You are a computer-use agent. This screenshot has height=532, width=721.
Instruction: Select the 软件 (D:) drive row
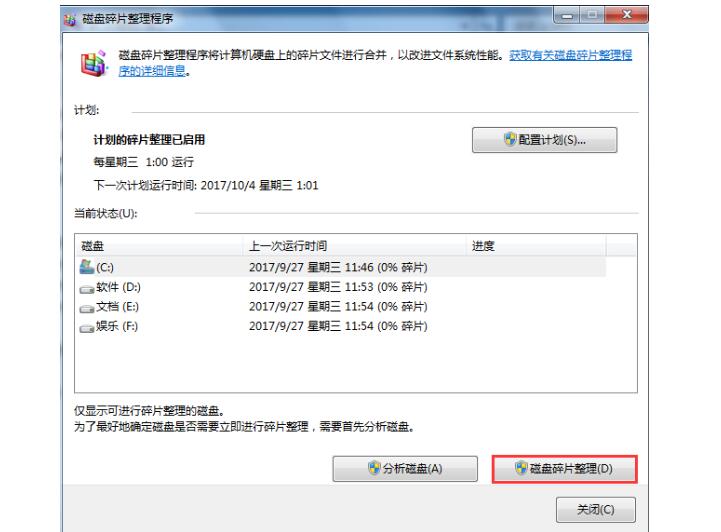coord(340,287)
